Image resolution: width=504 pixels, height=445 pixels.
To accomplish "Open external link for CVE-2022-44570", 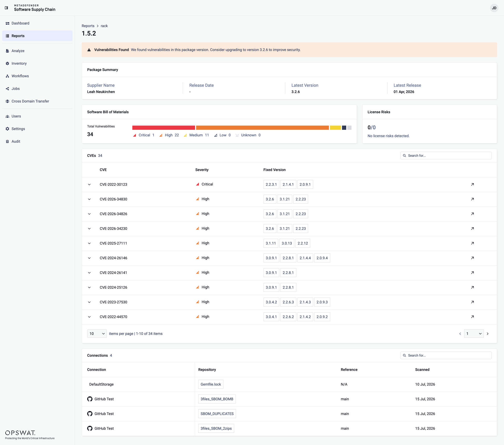I will (x=472, y=317).
